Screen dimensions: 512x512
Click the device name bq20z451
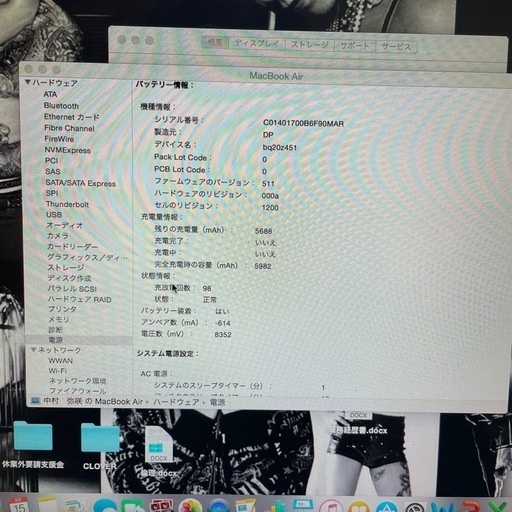[x=280, y=147]
